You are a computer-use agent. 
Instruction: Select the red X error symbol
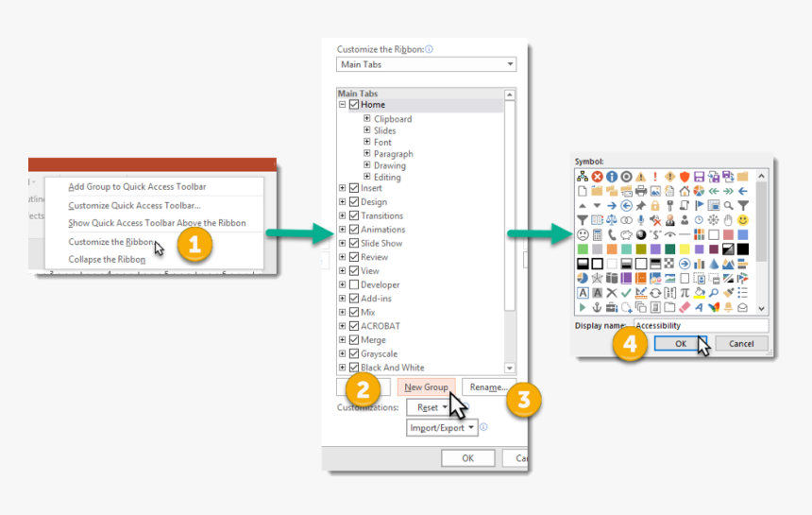pyautogui.click(x=597, y=177)
